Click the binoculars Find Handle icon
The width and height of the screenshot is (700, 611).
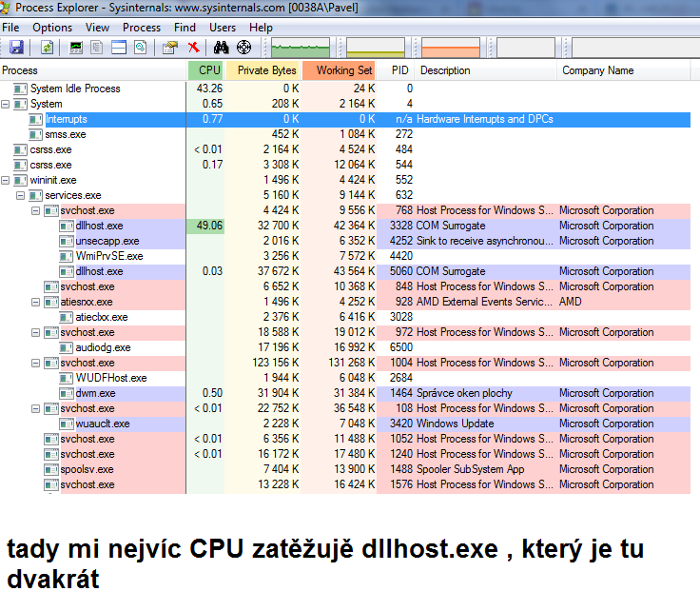[x=221, y=47]
